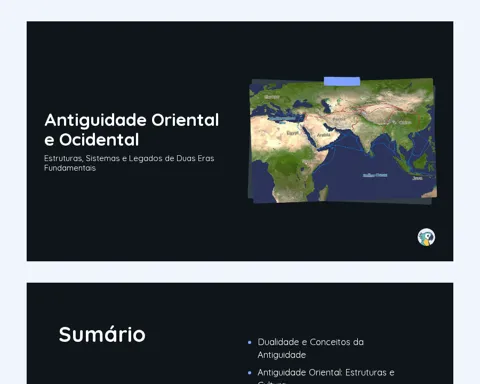Open the Dualidade e Conceitos da Antiguidade item
Screen dimensions: 480x384
pos(311,348)
